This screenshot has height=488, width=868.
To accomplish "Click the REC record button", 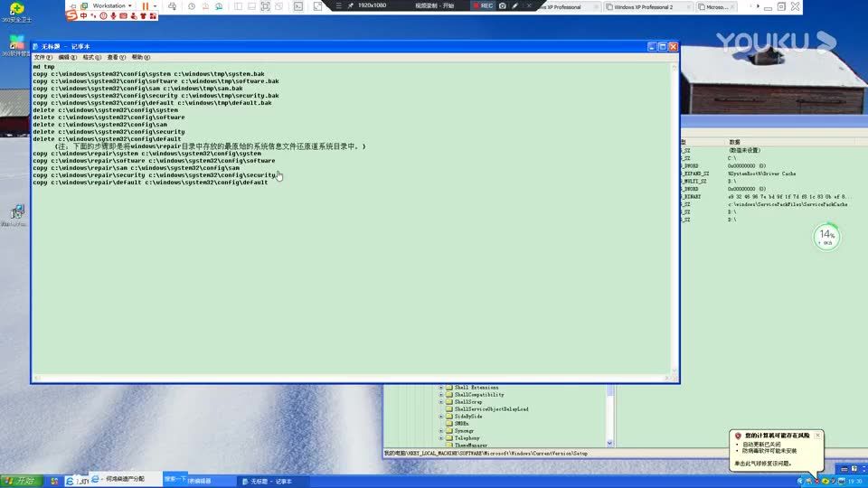I will [x=483, y=5].
